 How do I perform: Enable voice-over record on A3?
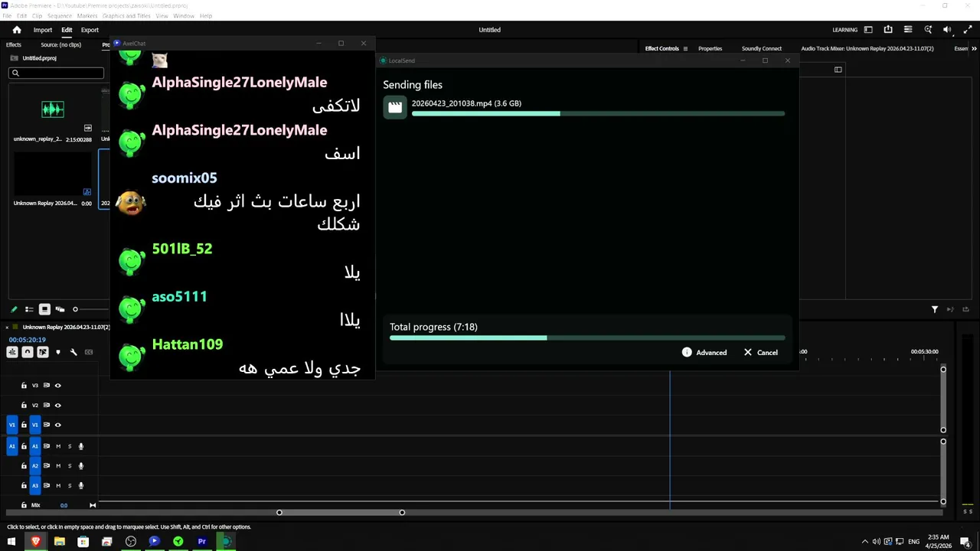click(x=80, y=485)
